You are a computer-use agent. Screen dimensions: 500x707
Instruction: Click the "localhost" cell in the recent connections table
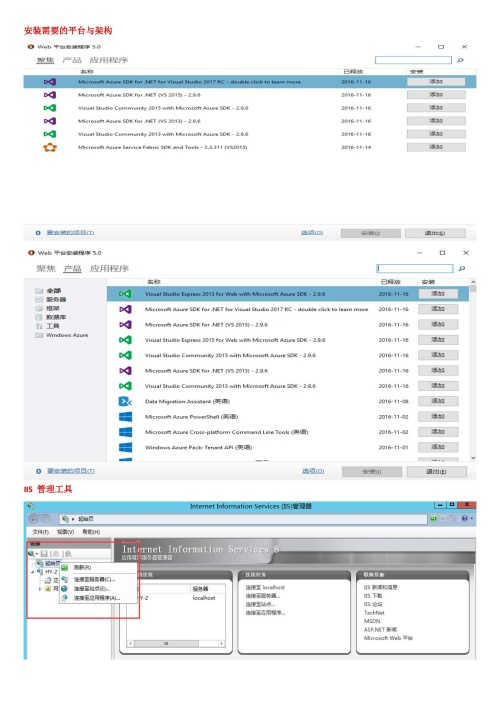click(204, 598)
